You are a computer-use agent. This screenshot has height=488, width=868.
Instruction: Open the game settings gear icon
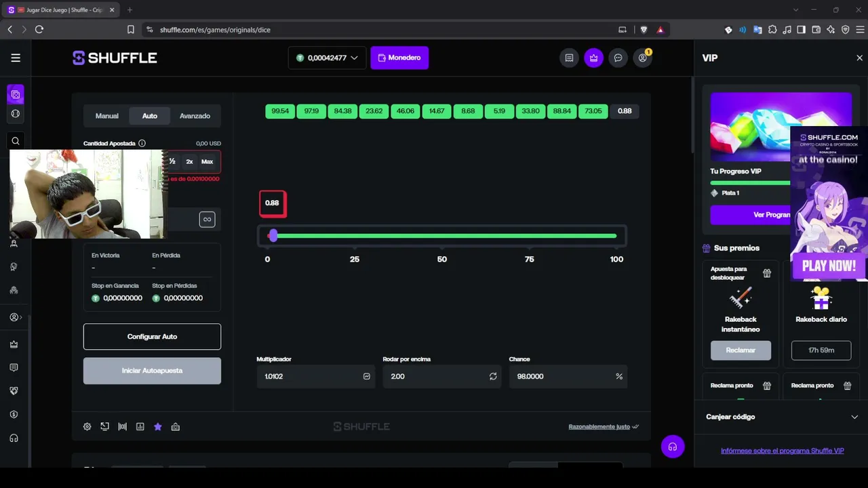[x=87, y=427]
